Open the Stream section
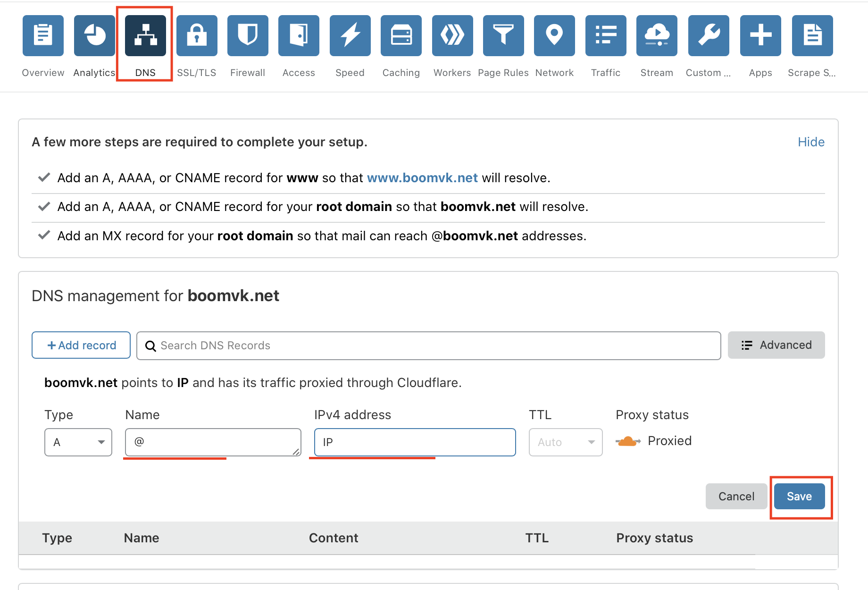This screenshot has height=590, width=868. 656,35
